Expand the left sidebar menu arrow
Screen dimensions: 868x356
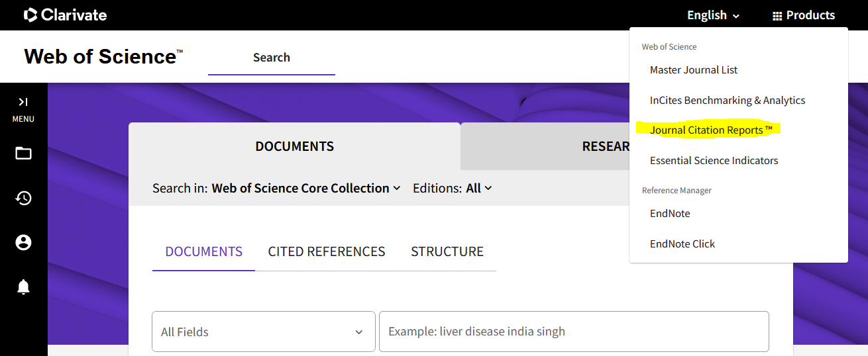pyautogui.click(x=23, y=102)
